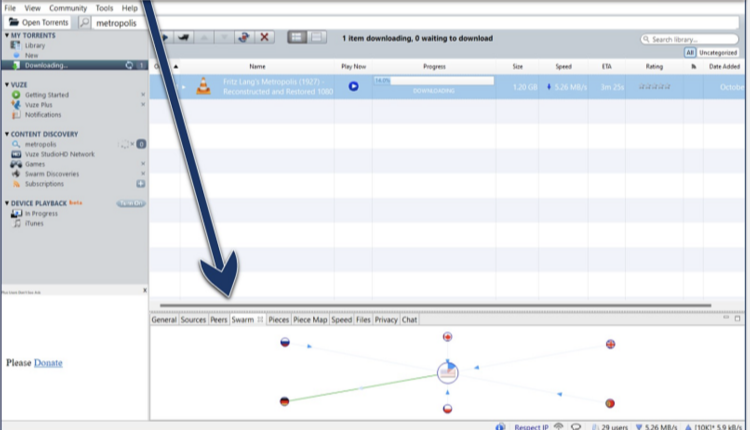The width and height of the screenshot is (750, 430).
Task: Open Subscriptions in the sidebar
Action: (44, 184)
